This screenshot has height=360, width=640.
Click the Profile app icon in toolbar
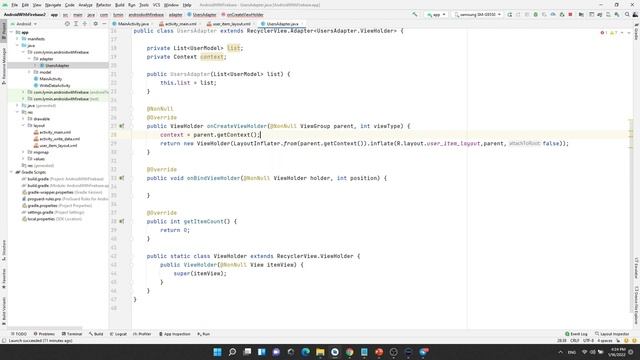(x=553, y=14)
